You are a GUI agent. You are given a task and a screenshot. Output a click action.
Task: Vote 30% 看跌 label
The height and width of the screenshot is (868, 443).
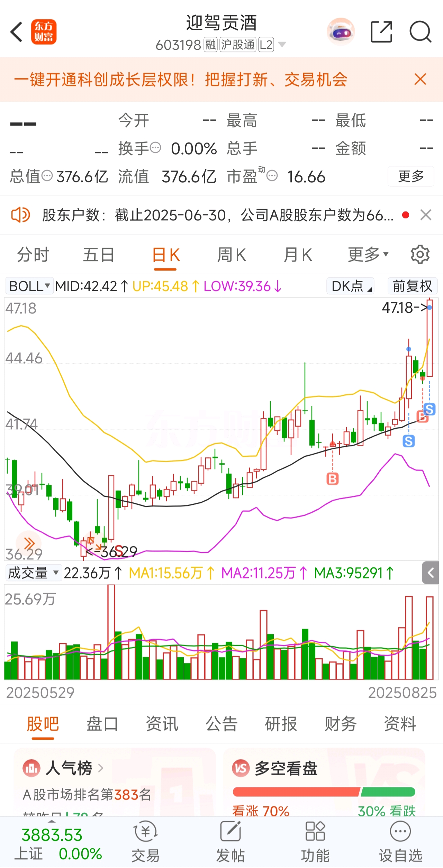pos(387,811)
